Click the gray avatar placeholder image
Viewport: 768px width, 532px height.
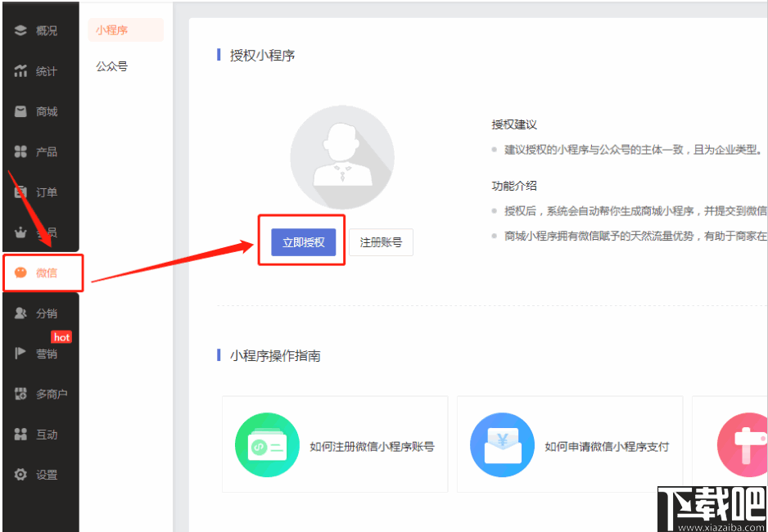pyautogui.click(x=342, y=158)
